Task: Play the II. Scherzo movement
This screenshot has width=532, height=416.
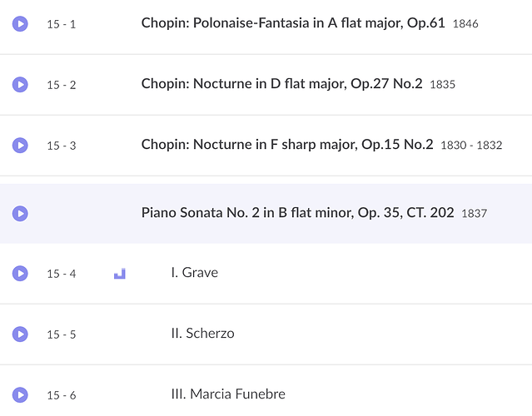Action: (20, 334)
